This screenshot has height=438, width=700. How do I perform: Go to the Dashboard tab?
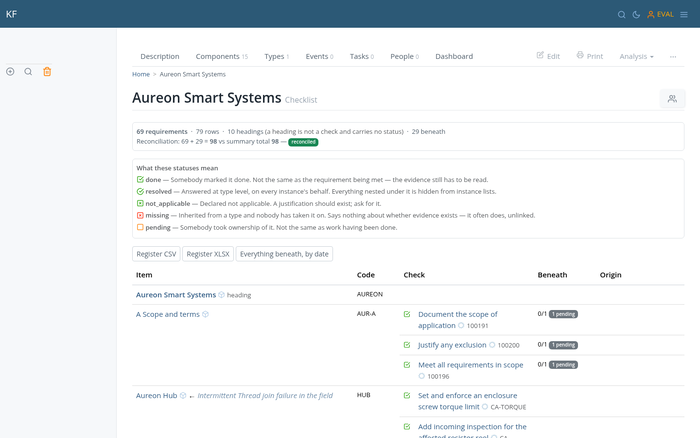pyautogui.click(x=454, y=56)
